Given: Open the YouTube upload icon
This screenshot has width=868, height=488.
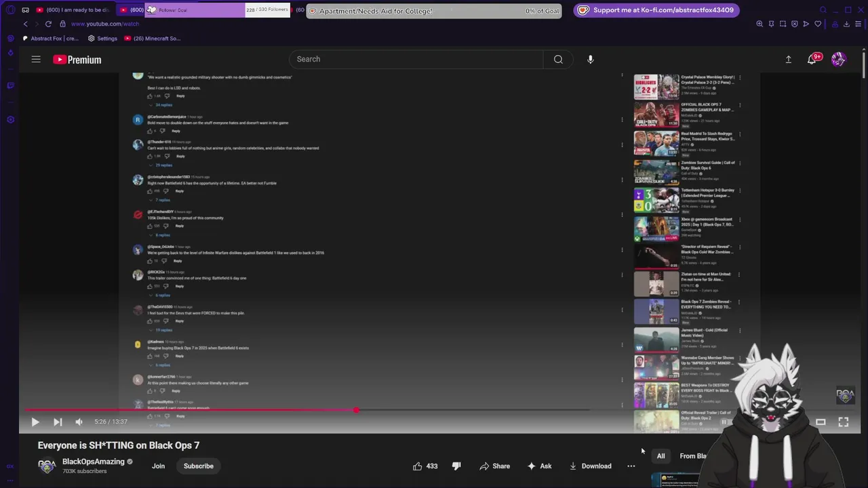Looking at the screenshot, I should (x=788, y=60).
